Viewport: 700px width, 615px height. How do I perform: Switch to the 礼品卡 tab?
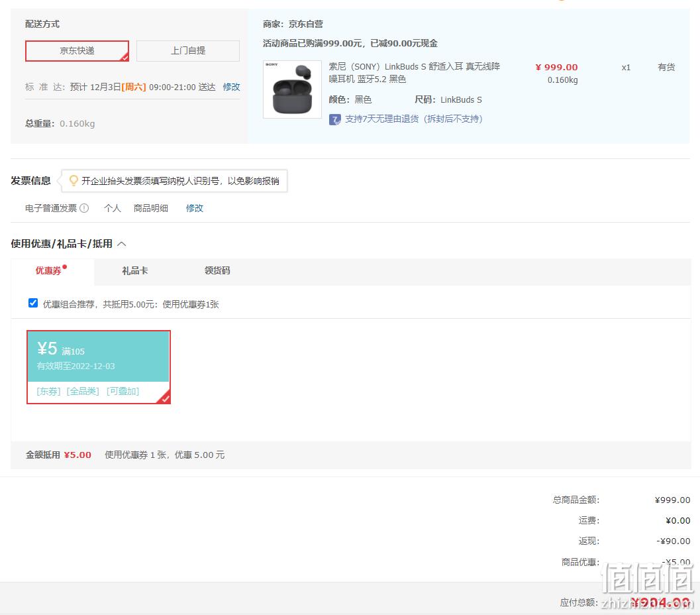135,270
